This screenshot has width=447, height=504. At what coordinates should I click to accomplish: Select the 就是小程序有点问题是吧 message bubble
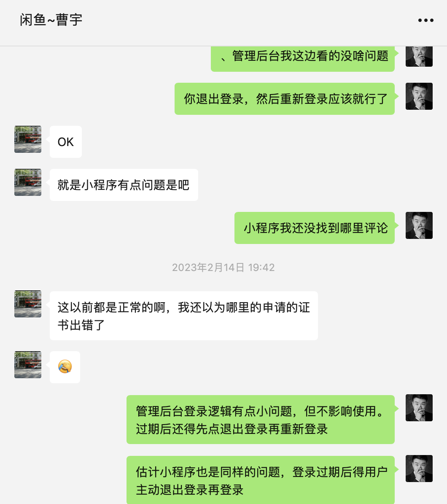[124, 185]
